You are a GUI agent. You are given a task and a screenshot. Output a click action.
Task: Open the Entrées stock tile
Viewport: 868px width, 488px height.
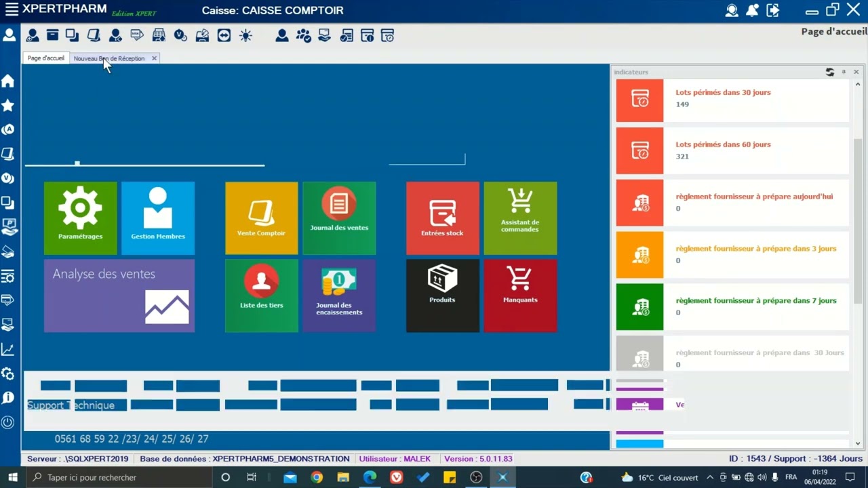pyautogui.click(x=443, y=218)
